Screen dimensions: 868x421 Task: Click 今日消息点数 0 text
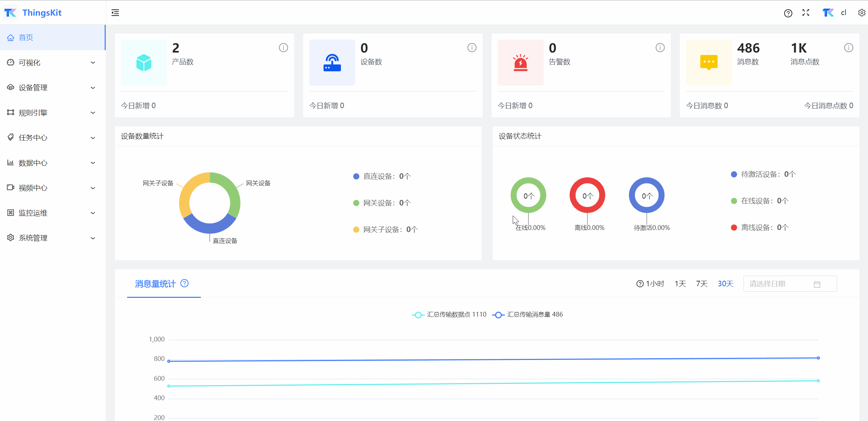pos(829,106)
